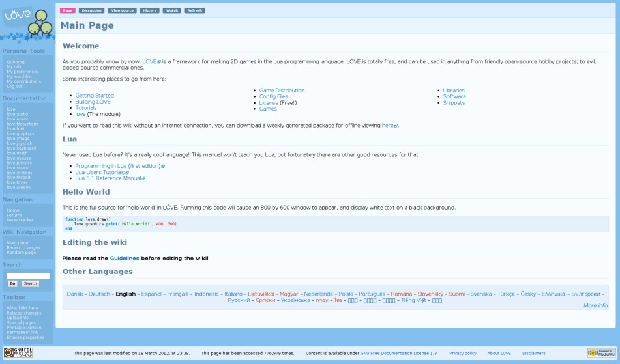620x364 pixels.
Task: Open the Lua-Users Tutorials link
Action: 102,172
